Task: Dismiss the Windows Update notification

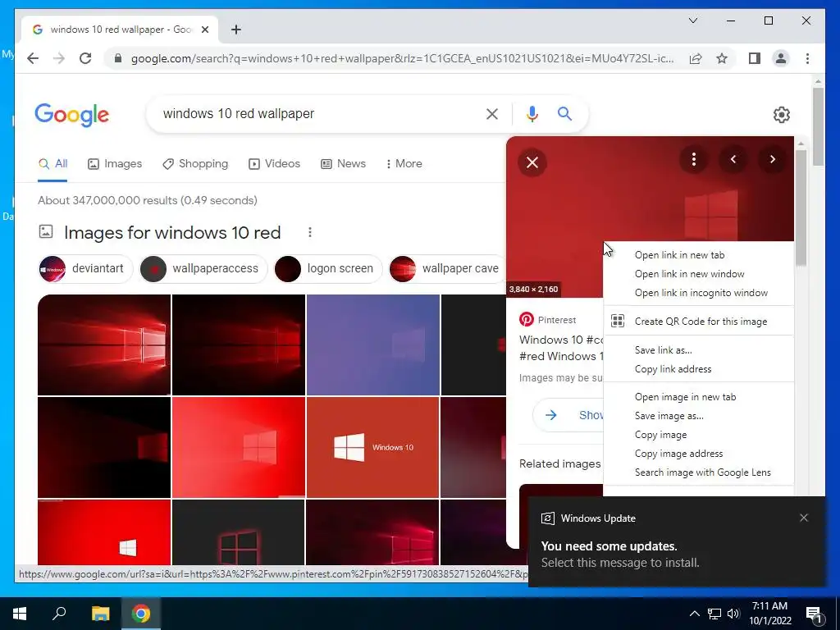Action: coord(804,518)
